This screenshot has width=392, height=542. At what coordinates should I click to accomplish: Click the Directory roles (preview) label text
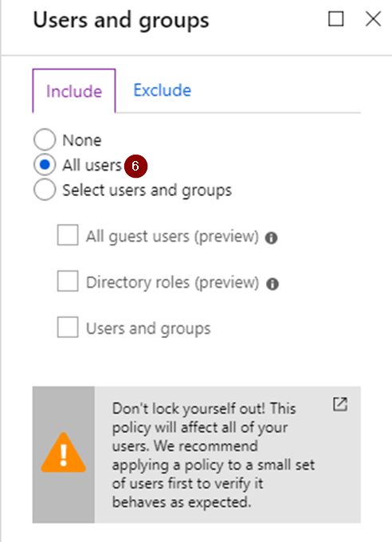point(172,283)
